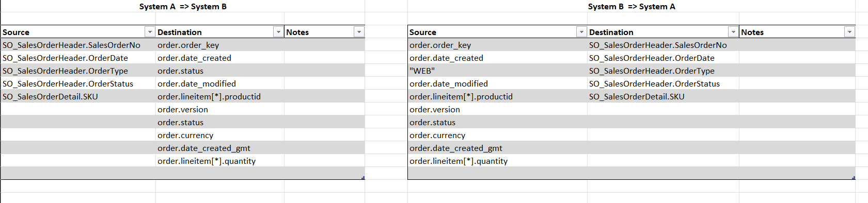Select order.date_created_gmt in left Destination column
The image size is (868, 203).
coord(220,148)
